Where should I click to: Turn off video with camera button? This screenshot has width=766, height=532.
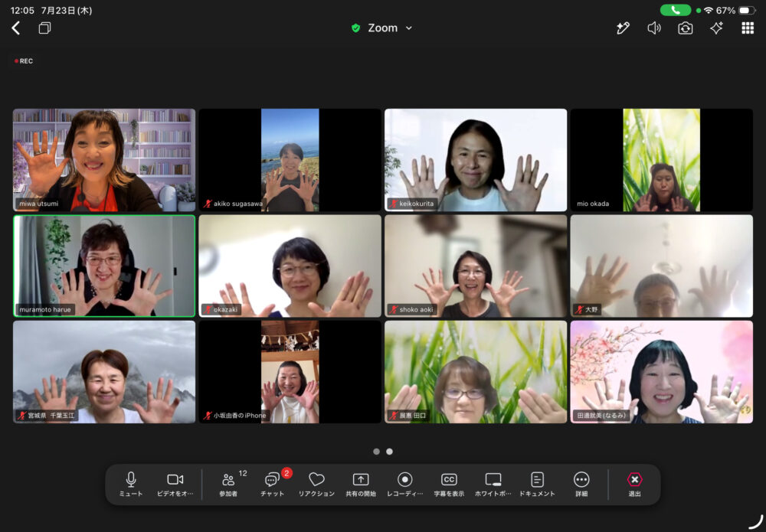(x=175, y=485)
